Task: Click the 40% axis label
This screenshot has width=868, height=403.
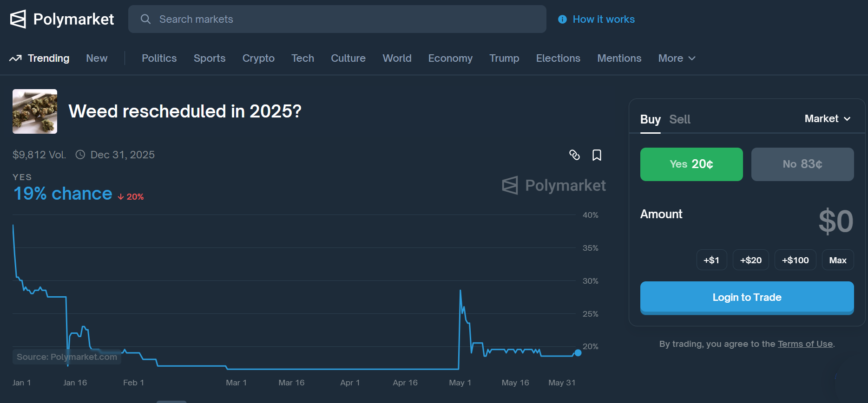Action: click(x=591, y=215)
